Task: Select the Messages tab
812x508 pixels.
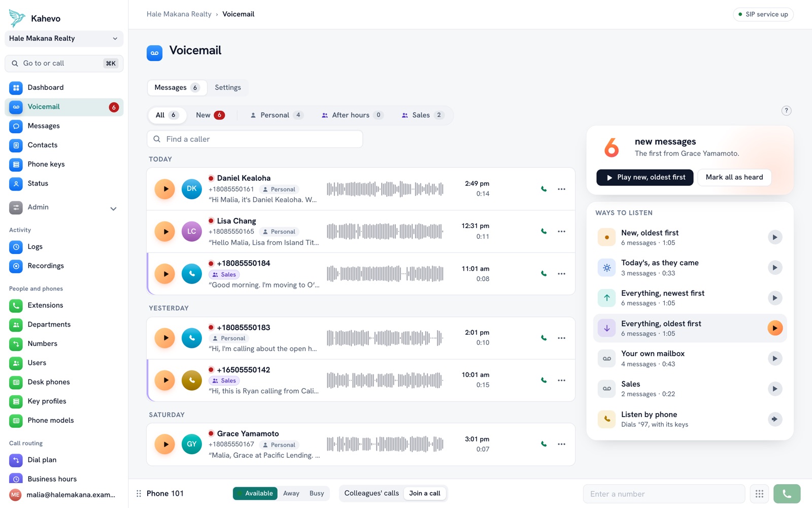Action: tap(177, 87)
